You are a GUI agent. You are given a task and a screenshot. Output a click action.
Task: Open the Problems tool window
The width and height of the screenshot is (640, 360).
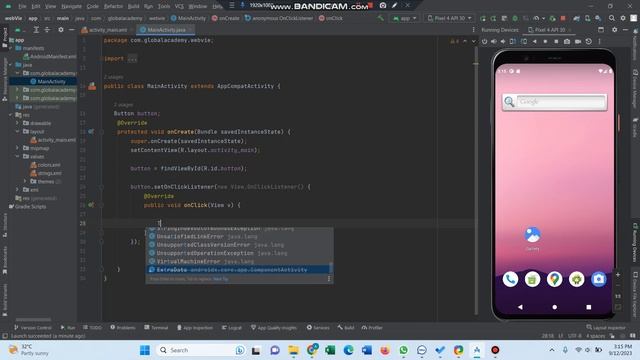coord(123,328)
